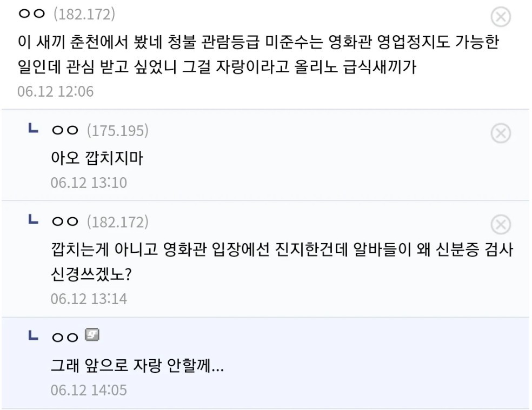Click the reply arrow on the 14:05 reply

(33, 336)
